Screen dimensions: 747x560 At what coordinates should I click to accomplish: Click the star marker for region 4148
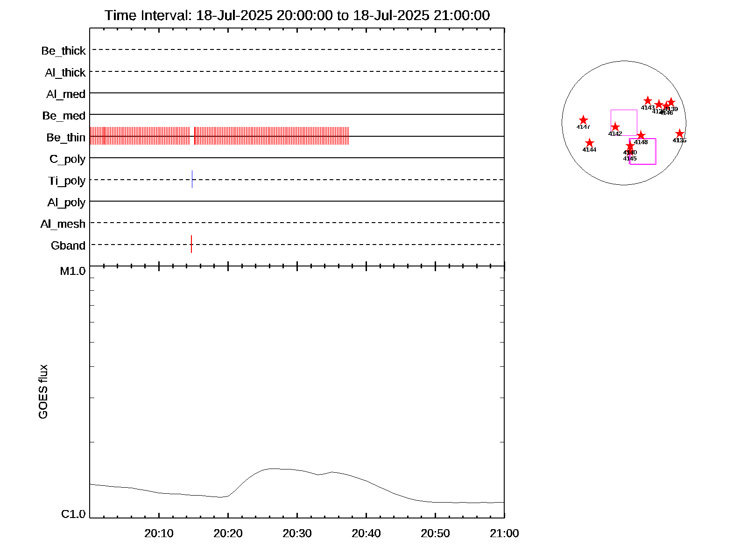[x=641, y=135]
